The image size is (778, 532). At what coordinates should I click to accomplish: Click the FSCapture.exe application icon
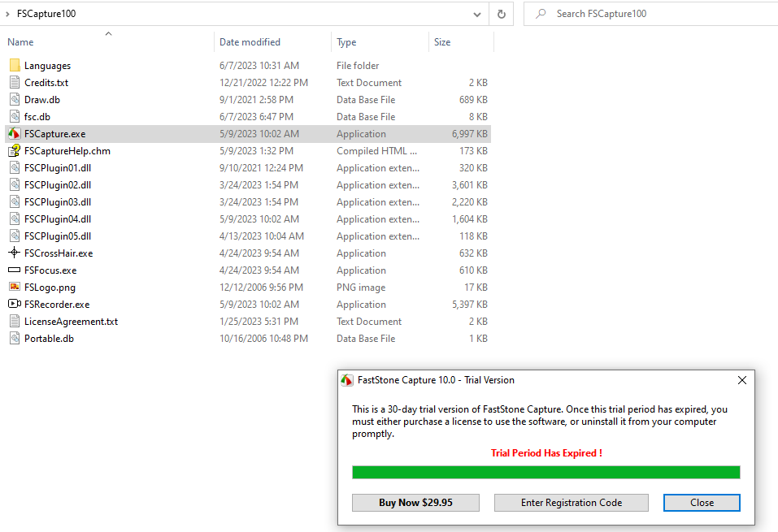(x=15, y=134)
